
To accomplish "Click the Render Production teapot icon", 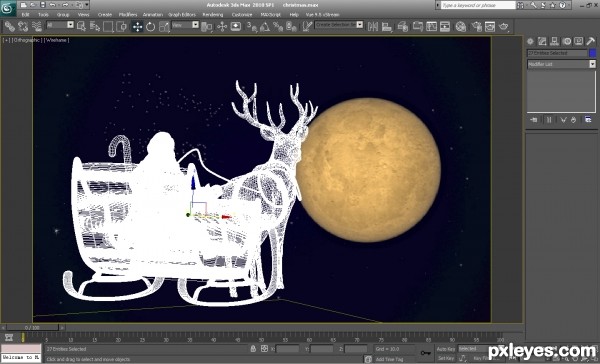I will click(504, 26).
